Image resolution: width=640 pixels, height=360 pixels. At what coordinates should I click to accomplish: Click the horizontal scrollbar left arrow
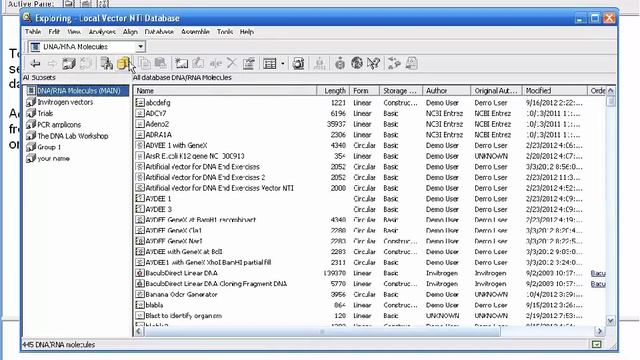pyautogui.click(x=139, y=331)
